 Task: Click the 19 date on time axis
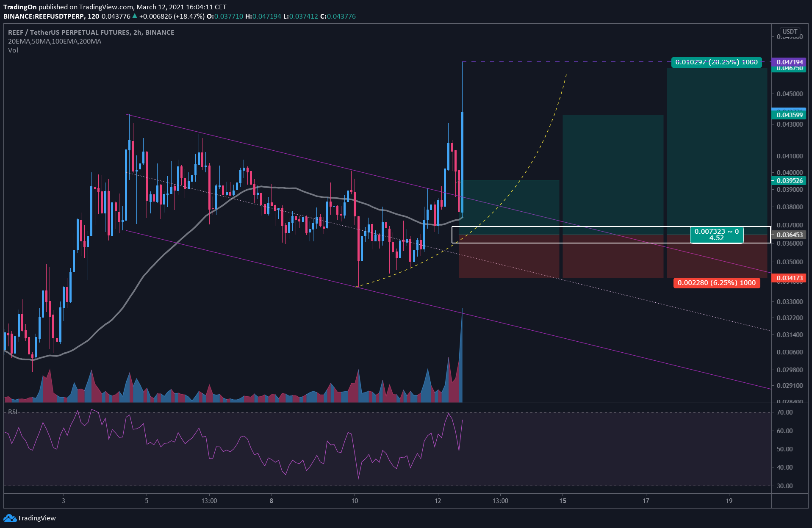pyautogui.click(x=729, y=500)
